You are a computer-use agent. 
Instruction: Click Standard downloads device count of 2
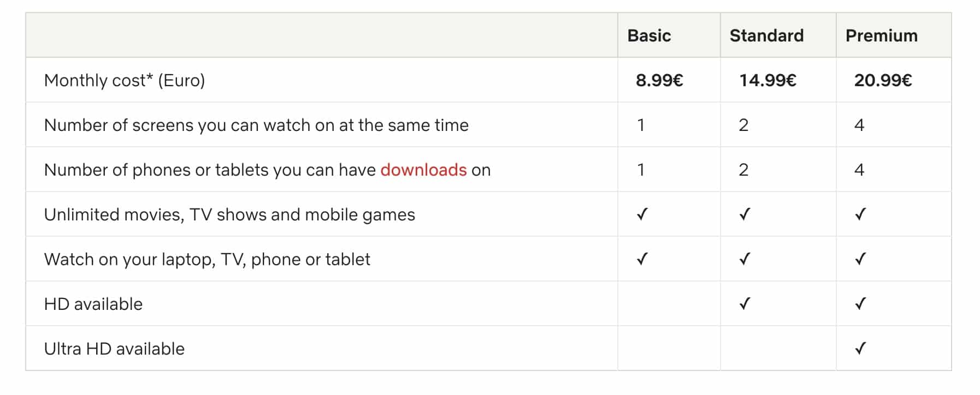(x=743, y=170)
